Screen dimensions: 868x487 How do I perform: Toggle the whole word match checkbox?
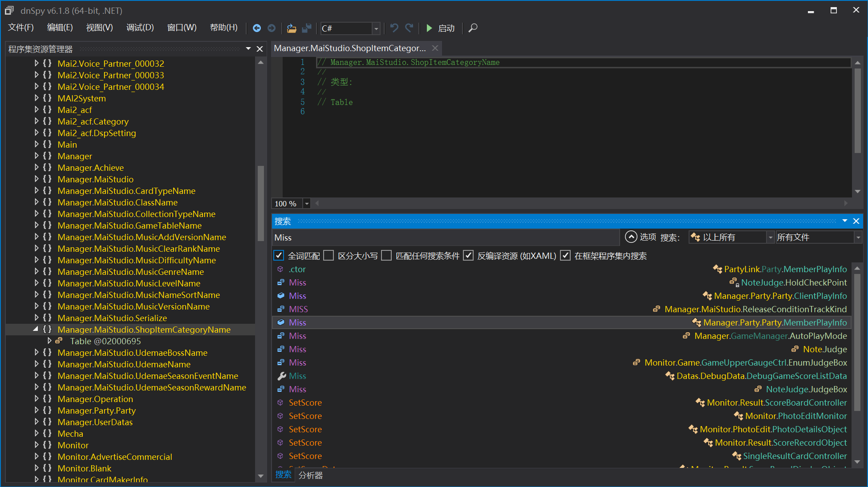[x=279, y=255]
